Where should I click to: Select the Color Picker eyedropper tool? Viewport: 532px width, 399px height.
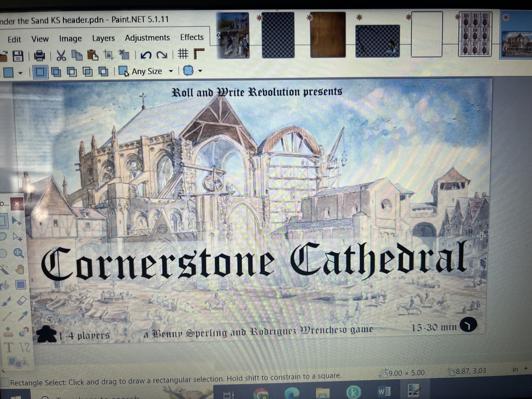tap(23, 316)
